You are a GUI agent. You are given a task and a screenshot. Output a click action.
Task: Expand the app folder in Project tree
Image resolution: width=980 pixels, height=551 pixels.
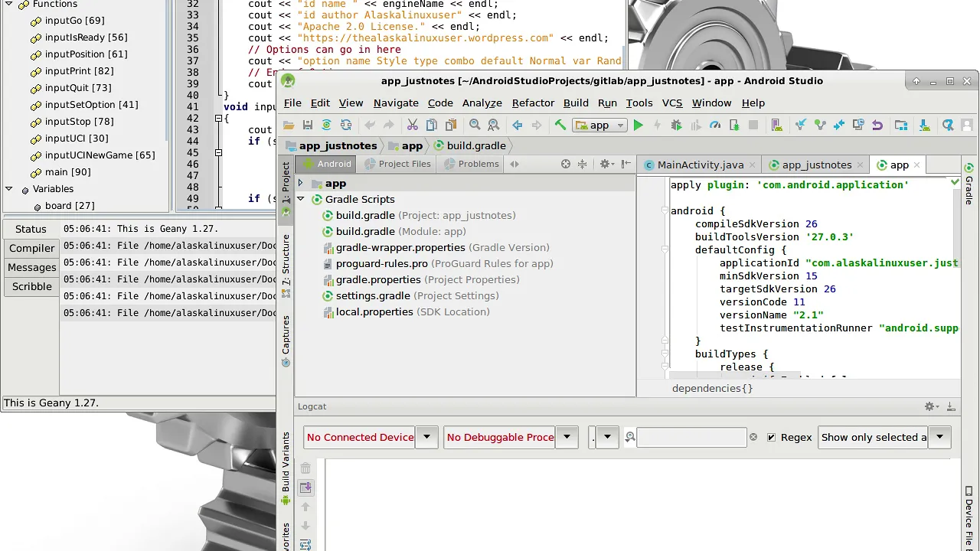click(x=300, y=183)
